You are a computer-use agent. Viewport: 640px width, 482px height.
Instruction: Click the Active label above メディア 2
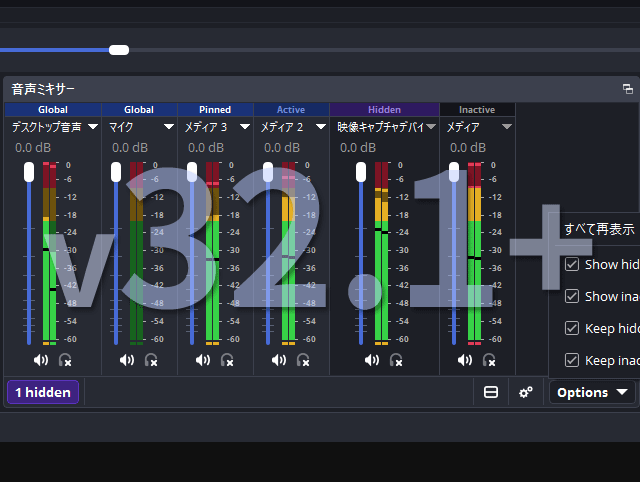pos(291,109)
